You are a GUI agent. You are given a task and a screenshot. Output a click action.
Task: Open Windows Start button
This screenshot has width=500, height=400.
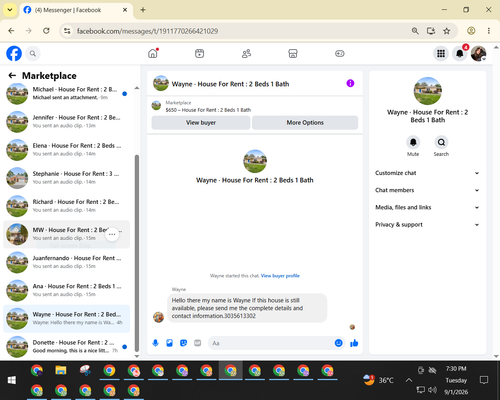[12, 380]
